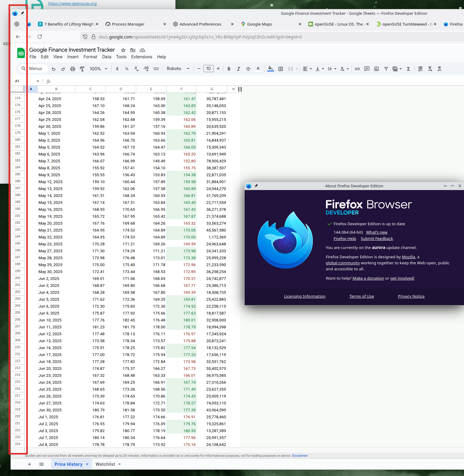Open the Roboto font dropdown
Viewport: 464px width, 476px height.
tap(178, 69)
